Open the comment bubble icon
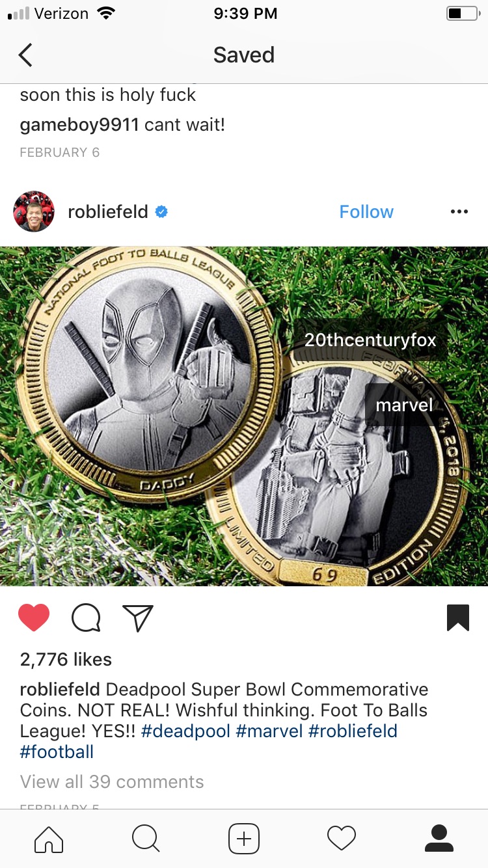The image size is (488, 868). [86, 617]
